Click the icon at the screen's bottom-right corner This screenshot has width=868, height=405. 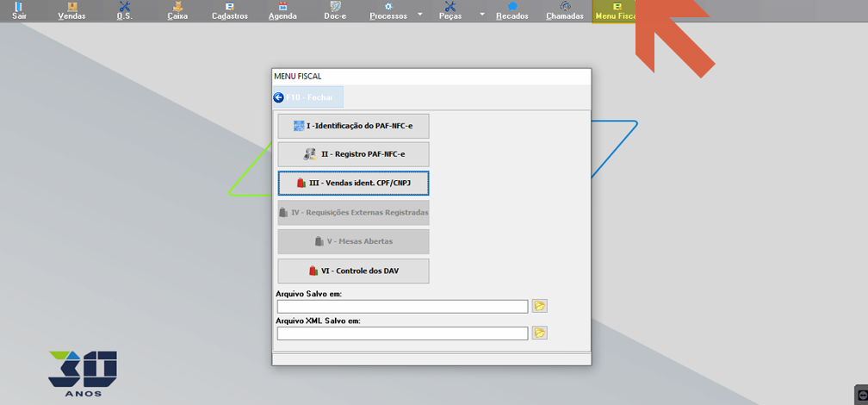tap(862, 395)
